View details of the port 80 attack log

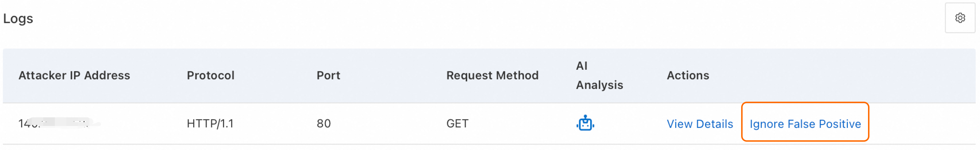click(699, 124)
